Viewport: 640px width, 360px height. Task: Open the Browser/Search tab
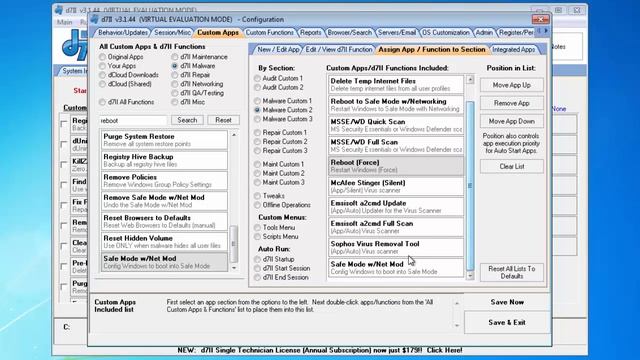click(349, 32)
